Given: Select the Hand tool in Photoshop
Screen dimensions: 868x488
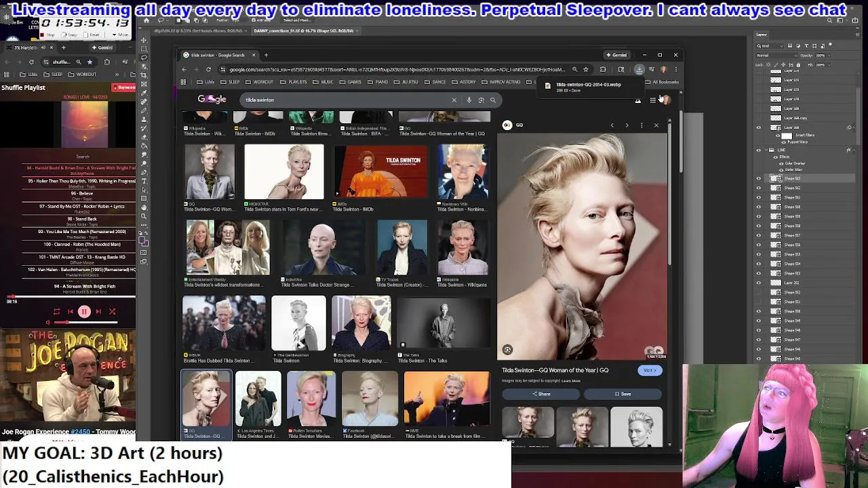Looking at the screenshot, I should click(144, 207).
